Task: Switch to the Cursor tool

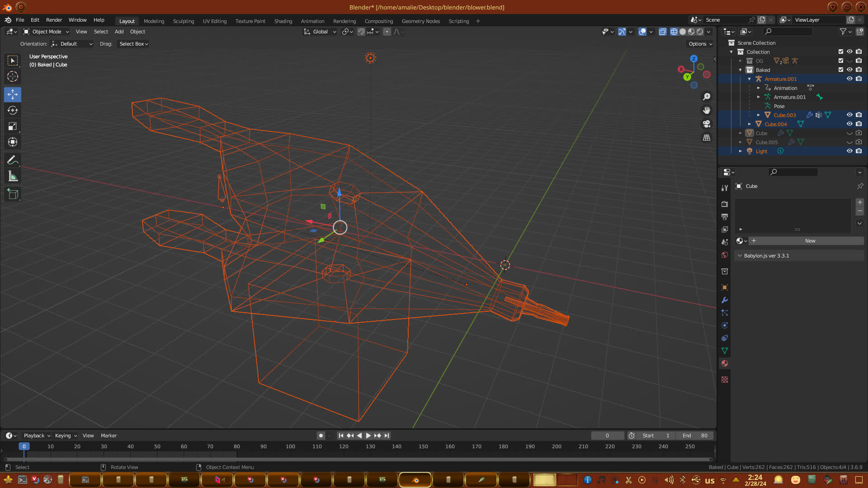Action: [13, 76]
